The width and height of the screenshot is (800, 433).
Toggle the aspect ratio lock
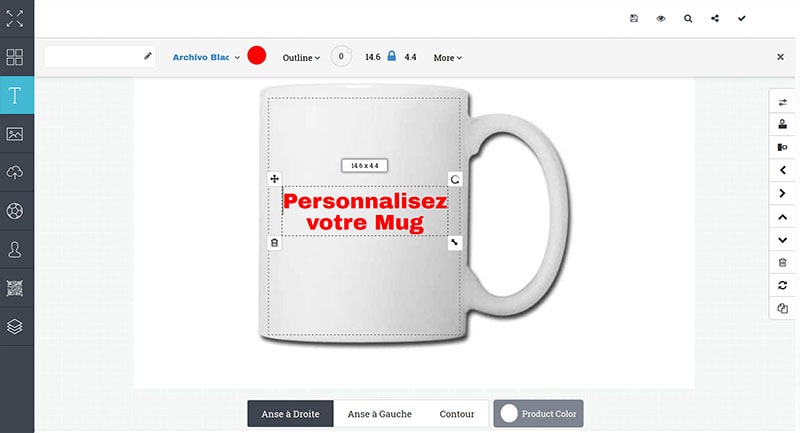pos(391,57)
